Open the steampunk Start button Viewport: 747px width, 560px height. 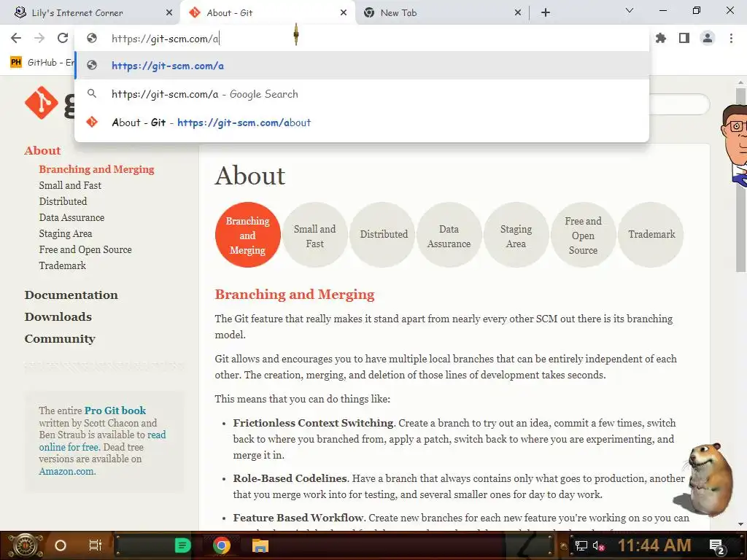coord(25,545)
